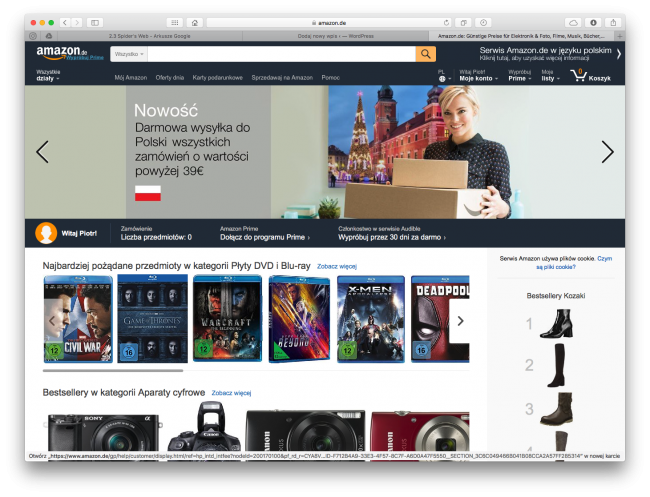Click the arrow beside Serwis Amazon.de w języku polskim
The height and width of the screenshot is (497, 650).
pos(618,54)
